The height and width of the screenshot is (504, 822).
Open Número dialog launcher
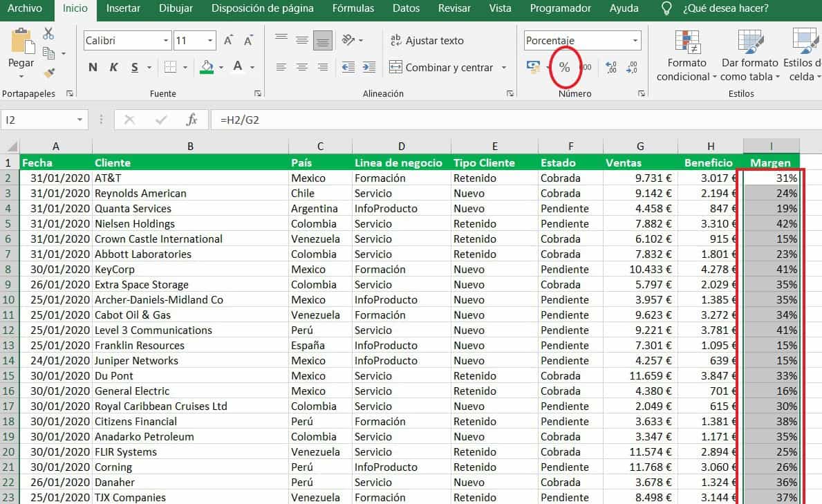641,93
